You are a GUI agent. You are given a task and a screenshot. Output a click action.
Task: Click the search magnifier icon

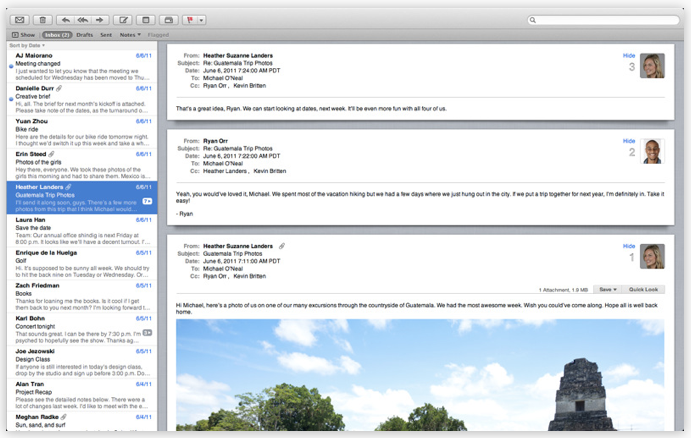coord(533,20)
